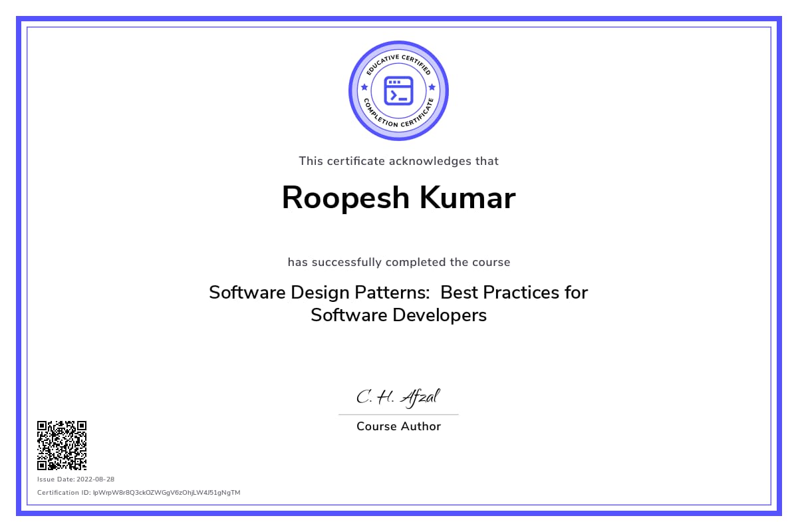Click the left star on the badge

point(364,87)
